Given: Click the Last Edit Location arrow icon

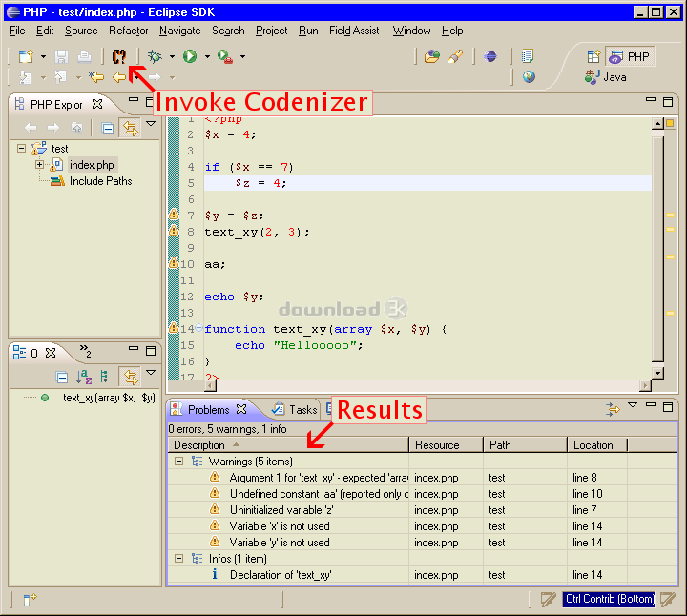Looking at the screenshot, I should click(96, 77).
